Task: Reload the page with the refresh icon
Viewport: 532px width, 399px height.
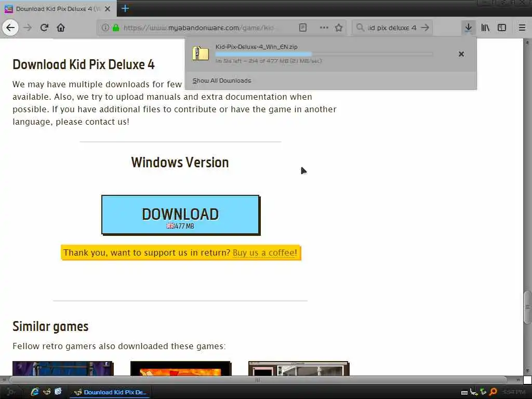Action: (44, 28)
